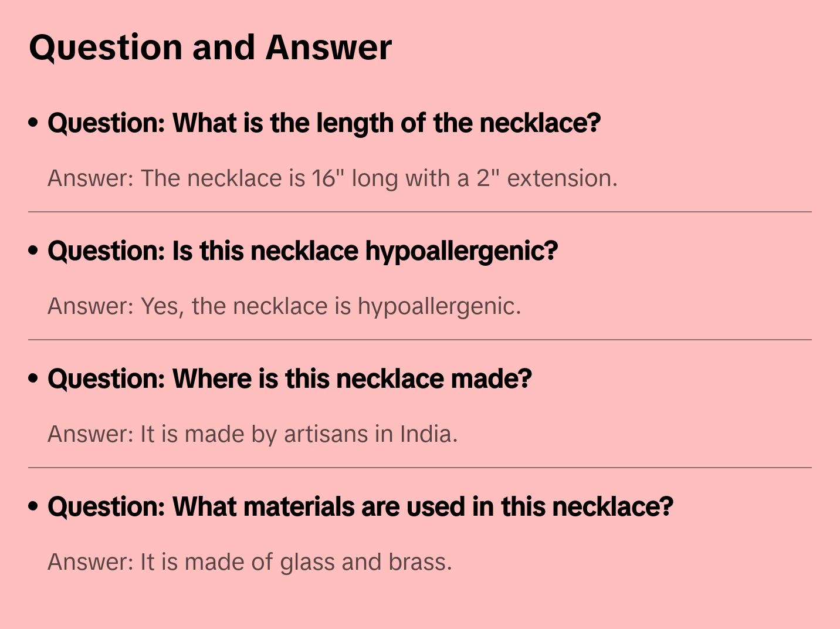Click the bullet next to "Where is this necklace made?"
Image resolution: width=840 pixels, height=629 pixels.
(33, 379)
